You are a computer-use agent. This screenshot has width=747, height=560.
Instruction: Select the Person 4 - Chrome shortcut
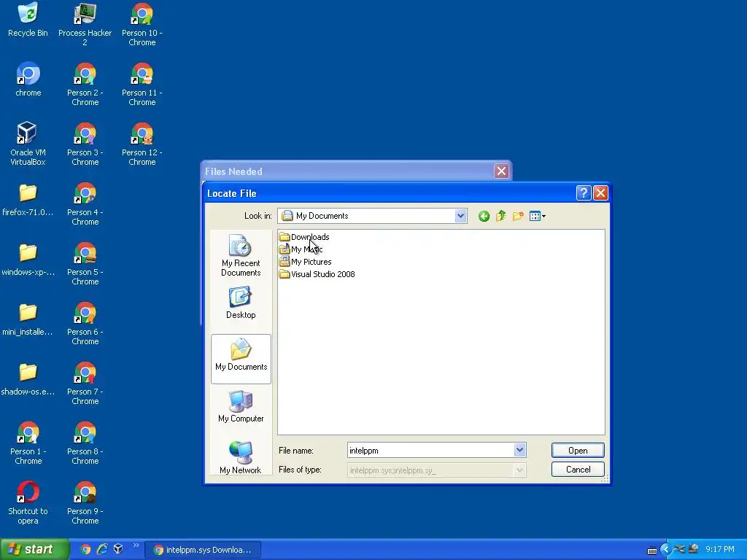85,203
